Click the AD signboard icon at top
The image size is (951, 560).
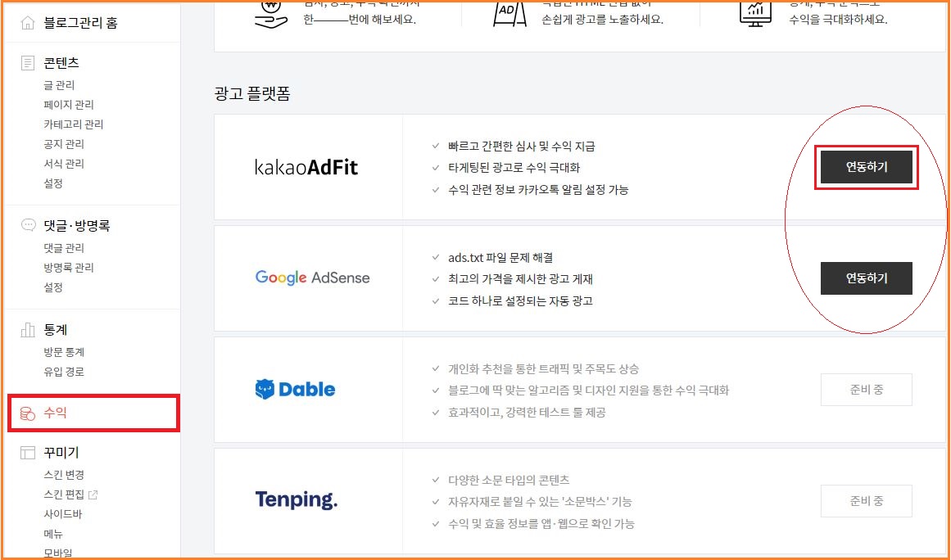pyautogui.click(x=508, y=13)
